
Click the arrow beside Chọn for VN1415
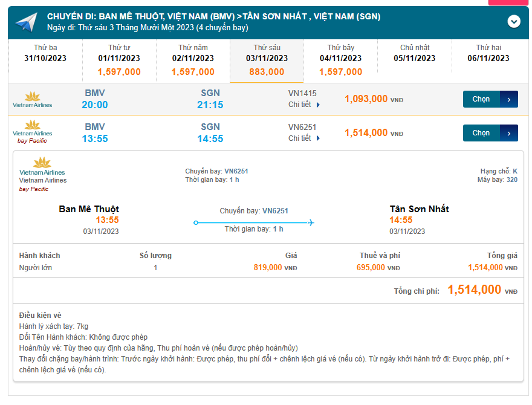(x=509, y=99)
